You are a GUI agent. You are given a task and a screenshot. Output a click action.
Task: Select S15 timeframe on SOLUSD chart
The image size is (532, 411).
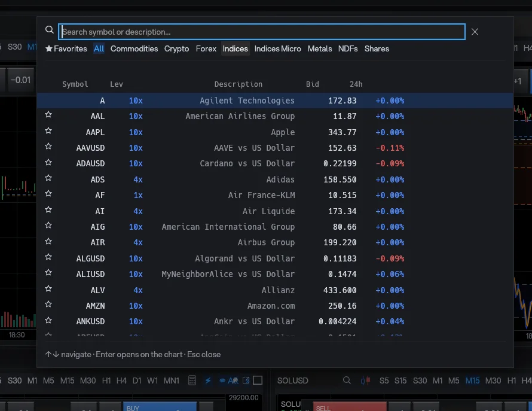click(400, 380)
